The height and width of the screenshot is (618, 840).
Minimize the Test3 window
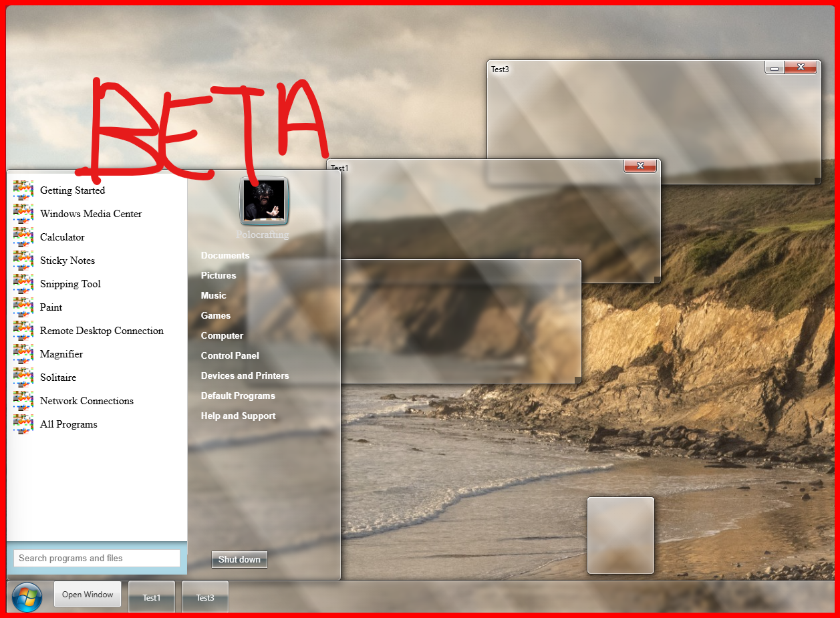coord(775,67)
